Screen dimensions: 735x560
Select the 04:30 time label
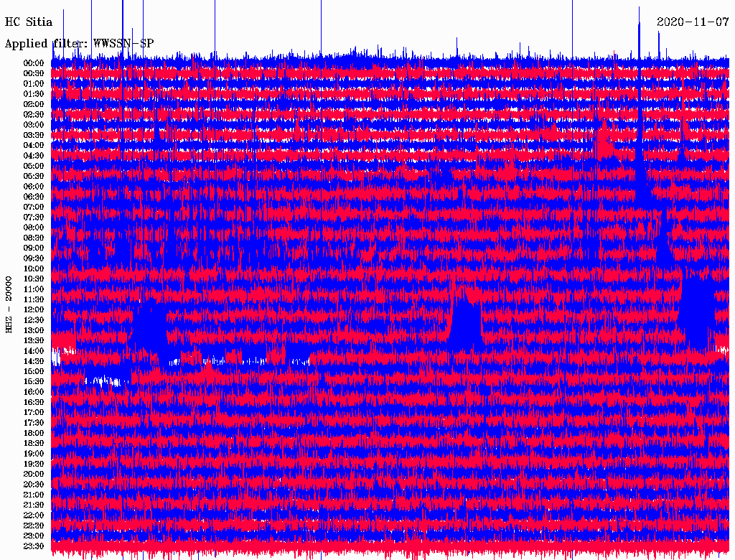(34, 156)
